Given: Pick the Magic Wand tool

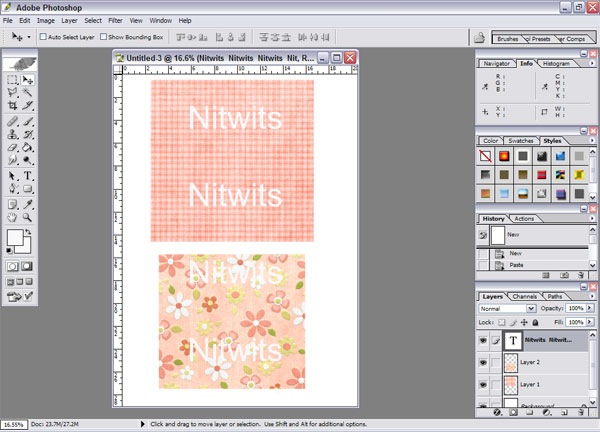Looking at the screenshot, I should pos(29,91).
